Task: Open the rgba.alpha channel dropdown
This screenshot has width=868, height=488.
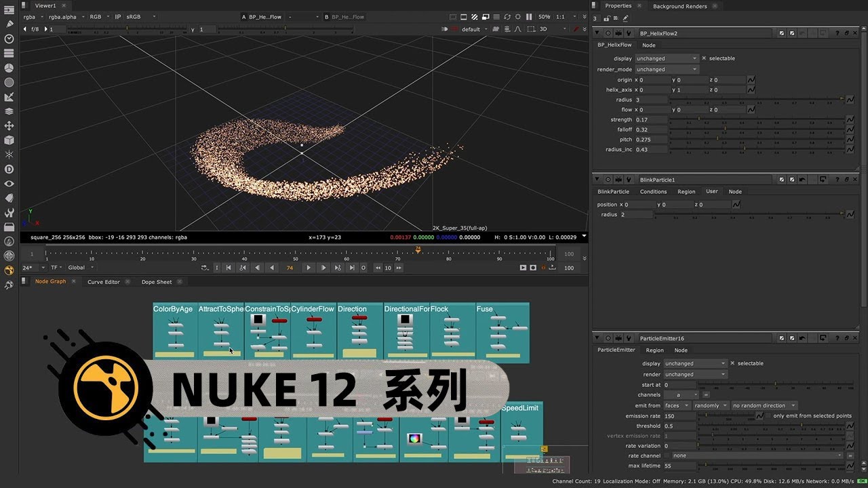Action: [66, 16]
